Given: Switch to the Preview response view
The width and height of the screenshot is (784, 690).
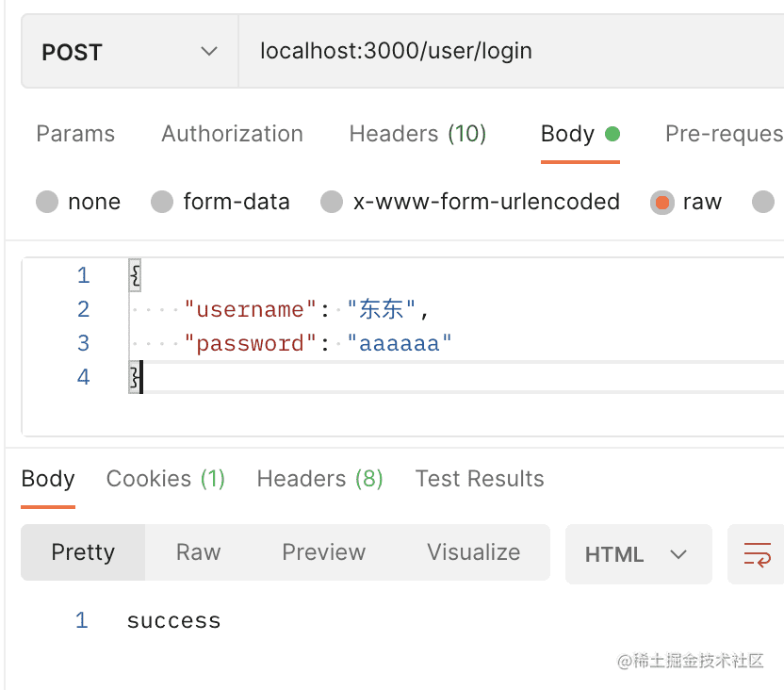Looking at the screenshot, I should 323,552.
